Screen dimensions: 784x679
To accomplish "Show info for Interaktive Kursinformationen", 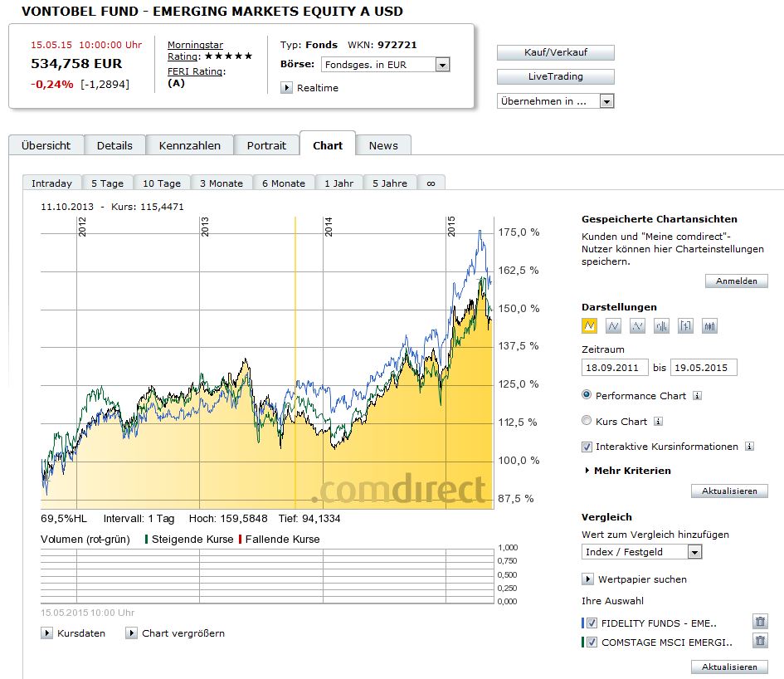I will (749, 447).
